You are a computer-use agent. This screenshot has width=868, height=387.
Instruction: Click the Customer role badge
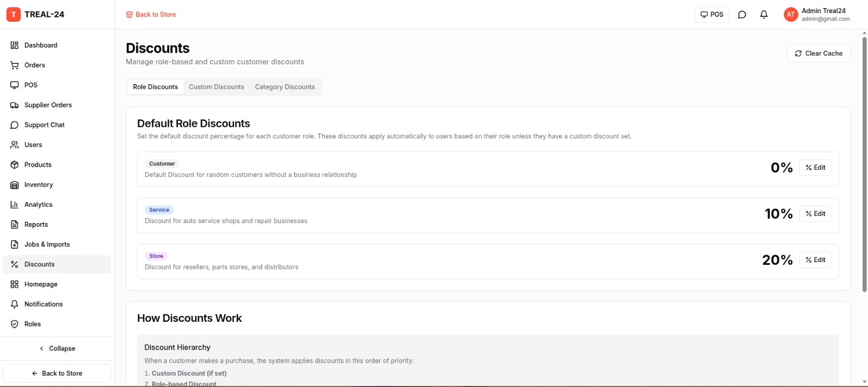tap(162, 164)
